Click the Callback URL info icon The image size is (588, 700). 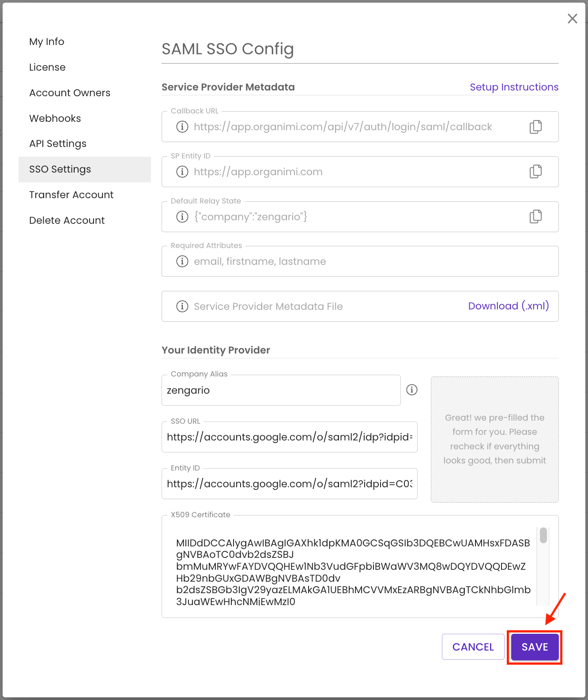182,127
